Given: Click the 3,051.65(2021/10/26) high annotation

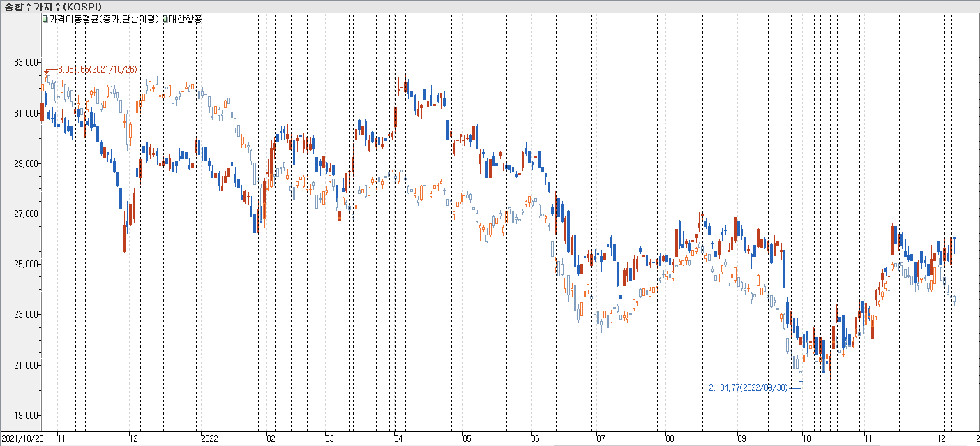Looking at the screenshot, I should (97, 69).
